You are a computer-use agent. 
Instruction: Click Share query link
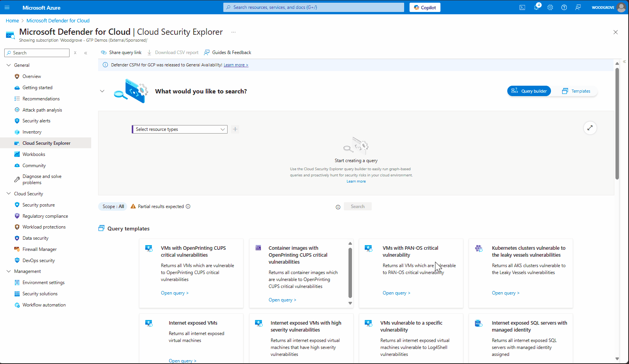[x=121, y=52]
